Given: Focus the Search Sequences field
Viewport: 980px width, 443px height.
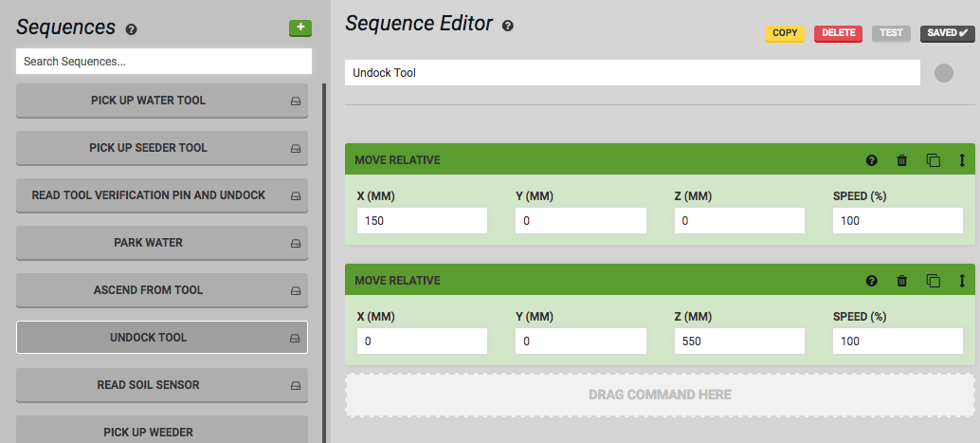Looking at the screenshot, I should click(x=164, y=62).
